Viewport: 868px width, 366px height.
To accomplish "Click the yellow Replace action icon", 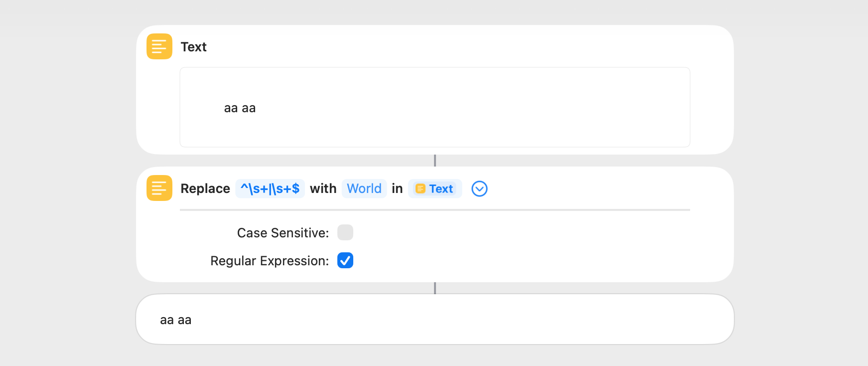I will tap(159, 188).
